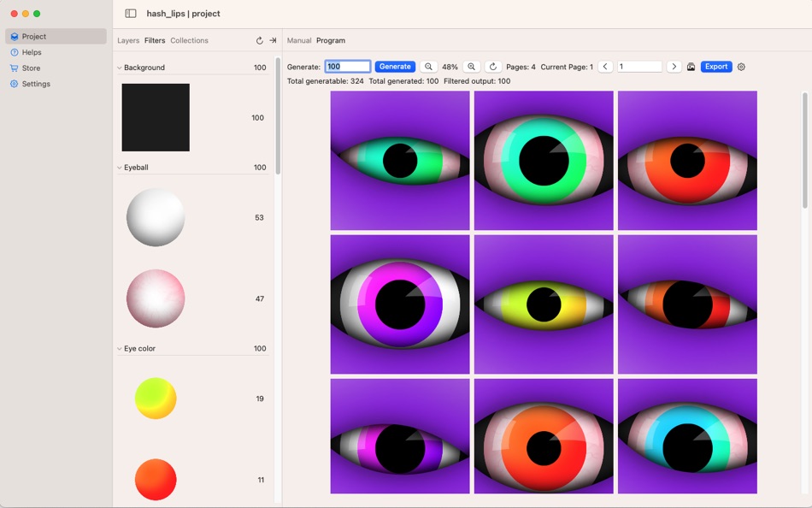Click the 48% zoom level text
Viewport: 812px width, 508px height.
click(x=450, y=67)
